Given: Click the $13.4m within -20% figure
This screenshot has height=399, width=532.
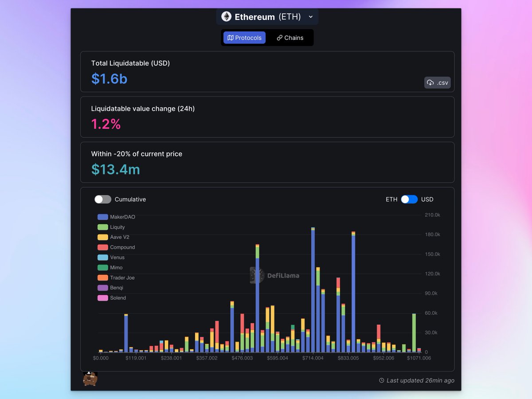Looking at the screenshot, I should click(x=116, y=169).
